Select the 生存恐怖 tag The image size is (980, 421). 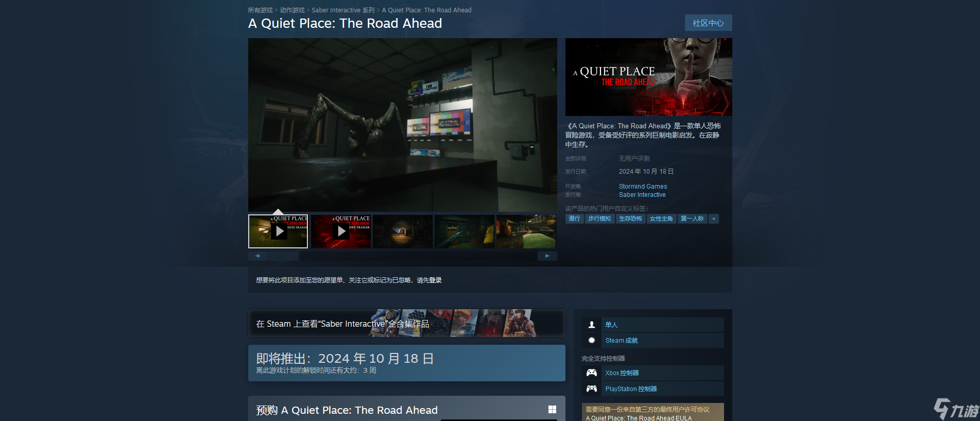click(x=630, y=219)
